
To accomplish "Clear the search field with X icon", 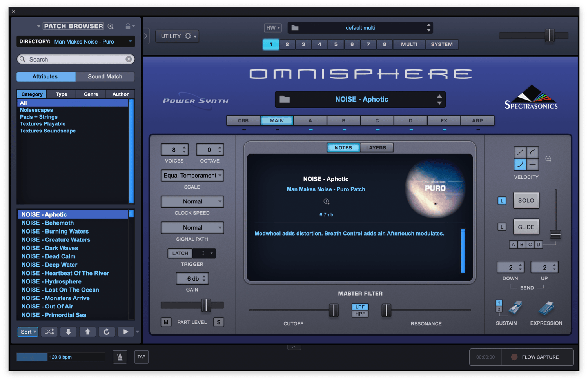I will click(x=129, y=59).
